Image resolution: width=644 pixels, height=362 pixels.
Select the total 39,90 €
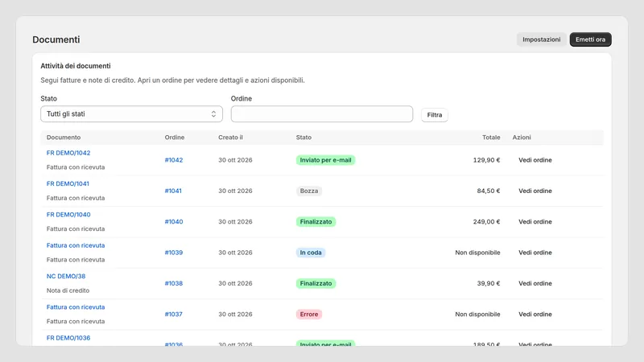click(489, 283)
